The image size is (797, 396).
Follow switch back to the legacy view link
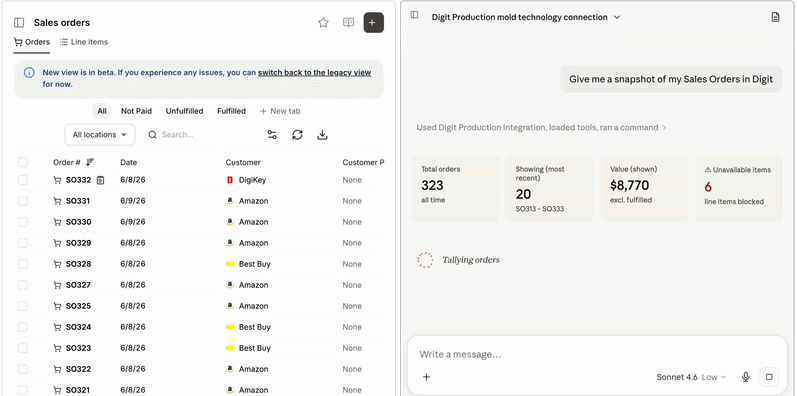(315, 73)
